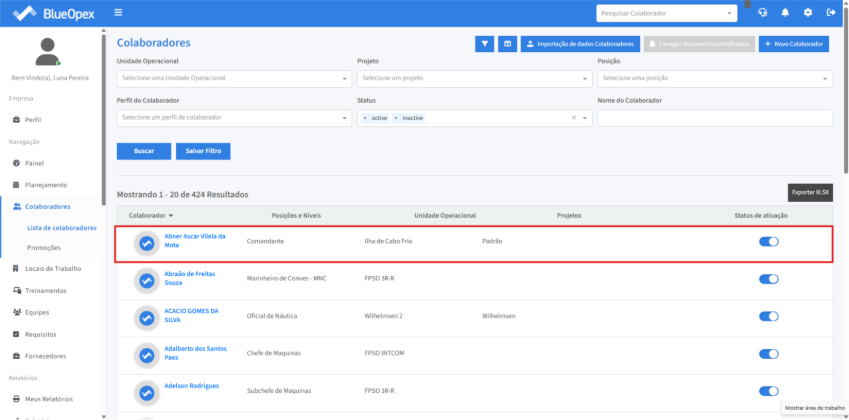Click avatar icon of Adelson Rodrigues
Image resolution: width=849 pixels, height=420 pixels.
tap(146, 393)
